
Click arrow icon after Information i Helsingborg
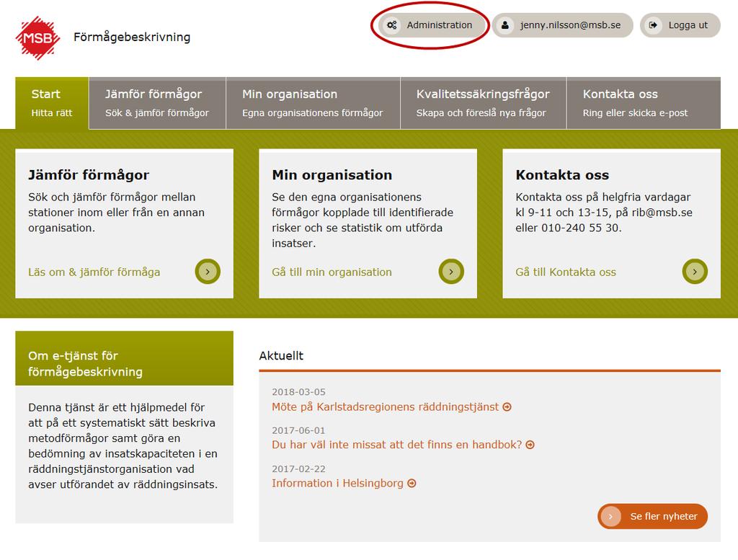[x=412, y=484]
